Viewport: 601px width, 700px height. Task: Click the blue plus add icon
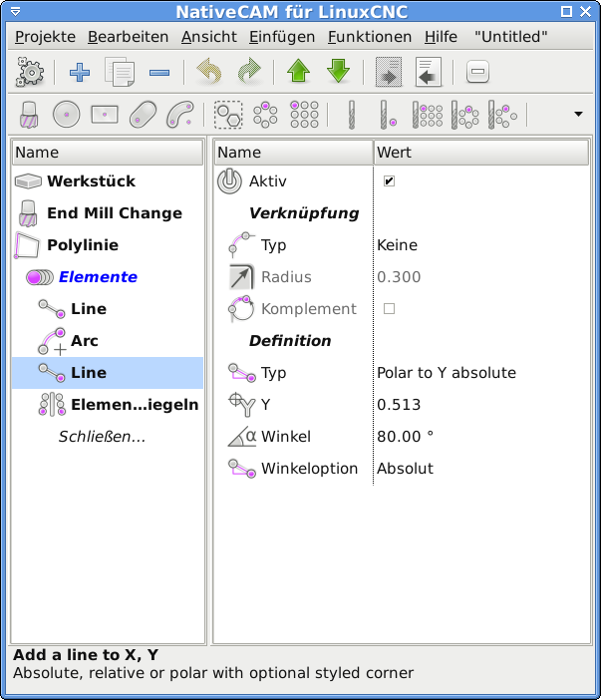click(x=80, y=72)
